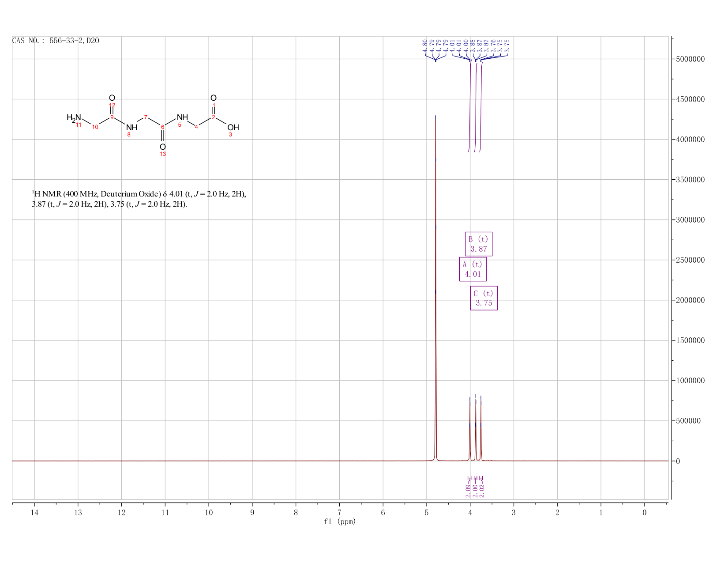728x563 pixels.
Task: Click the 12 tick label on x-axis
Action: pyautogui.click(x=122, y=513)
